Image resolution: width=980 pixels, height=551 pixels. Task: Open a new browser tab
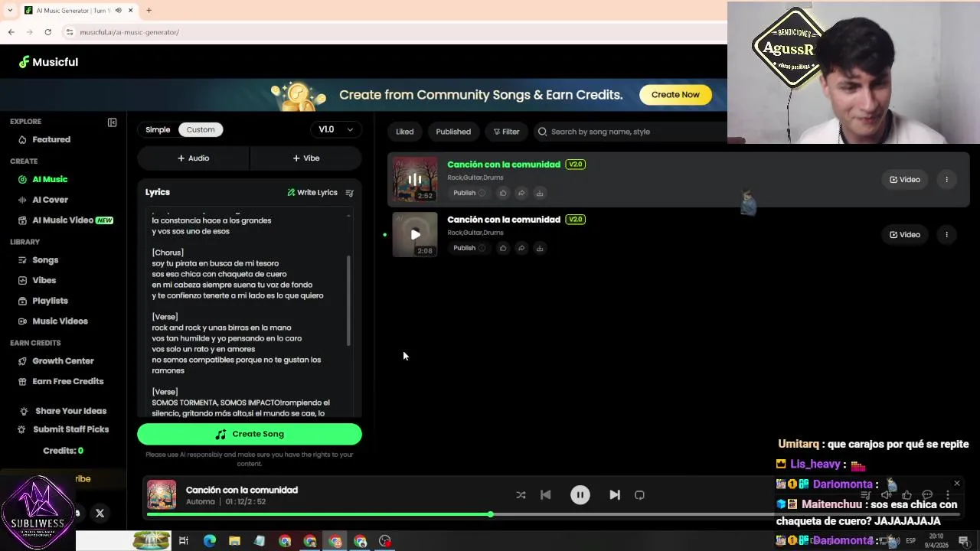[x=149, y=11]
